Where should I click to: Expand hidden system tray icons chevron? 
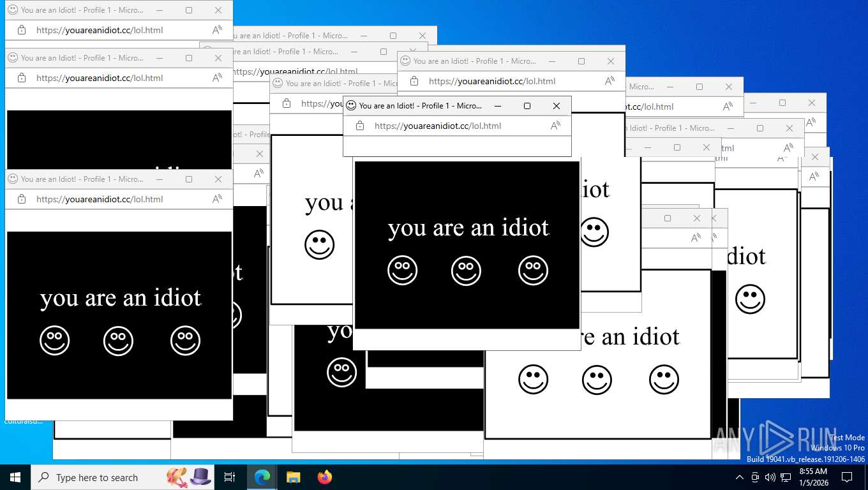click(x=740, y=477)
